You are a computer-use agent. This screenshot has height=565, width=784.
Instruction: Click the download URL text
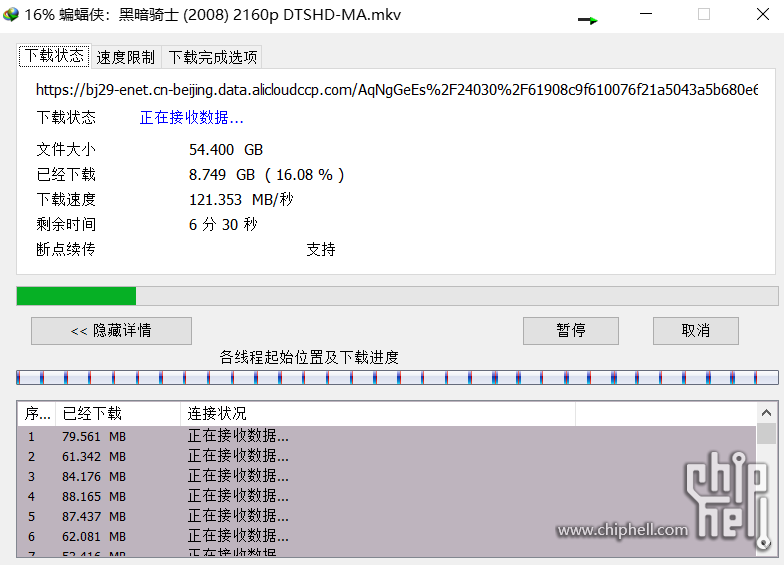point(396,90)
